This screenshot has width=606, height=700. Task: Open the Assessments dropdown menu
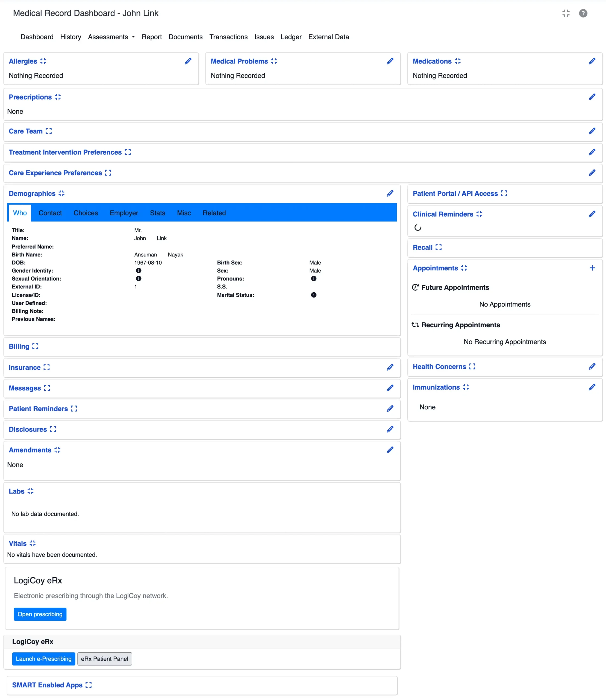pyautogui.click(x=111, y=37)
